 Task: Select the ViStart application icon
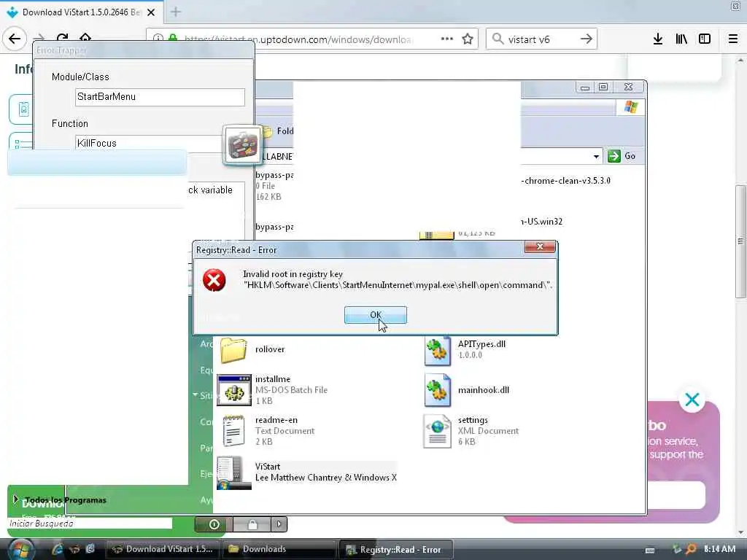[x=234, y=472]
